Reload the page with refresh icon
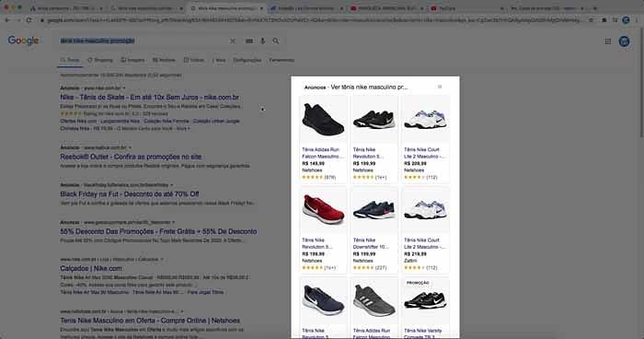644x339 pixels. click(x=29, y=20)
